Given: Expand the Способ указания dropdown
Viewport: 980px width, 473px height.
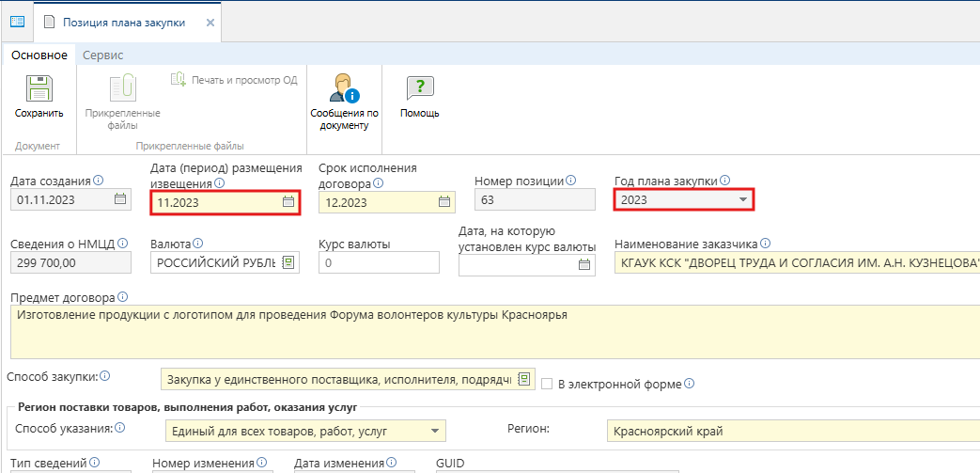Looking at the screenshot, I should pyautogui.click(x=434, y=432).
